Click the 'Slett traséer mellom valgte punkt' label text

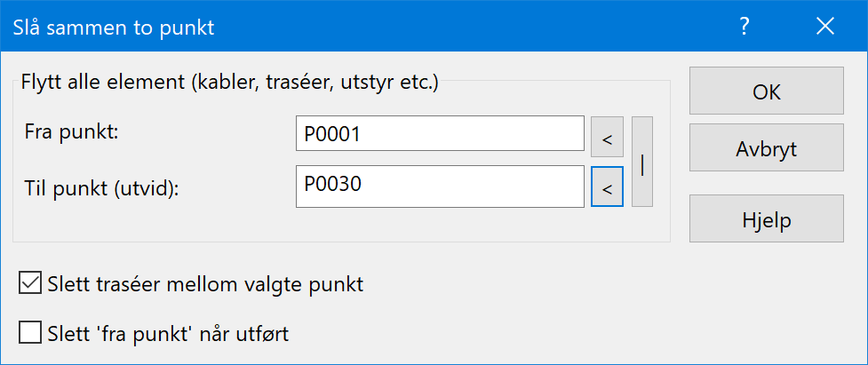click(x=206, y=284)
